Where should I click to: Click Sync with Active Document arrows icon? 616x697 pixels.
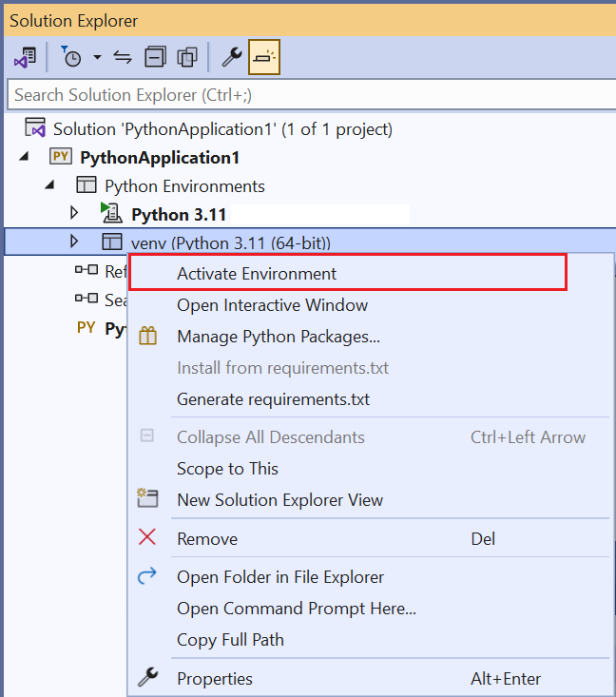click(123, 58)
